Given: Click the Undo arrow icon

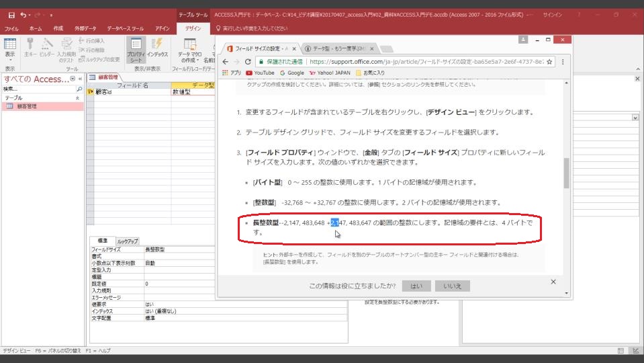Looking at the screenshot, I should [24, 15].
